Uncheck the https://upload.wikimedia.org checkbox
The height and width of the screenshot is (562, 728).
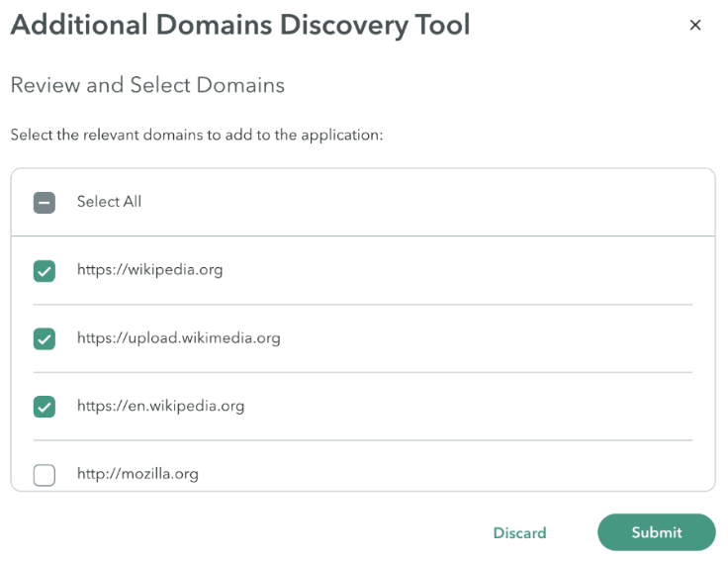(x=45, y=338)
